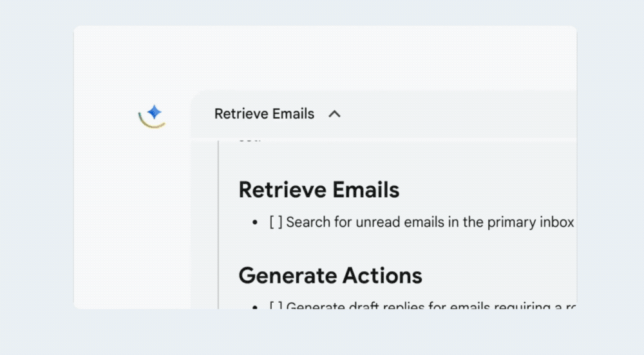Click bullet point before the Search task
This screenshot has width=644, height=355.
pyautogui.click(x=256, y=223)
